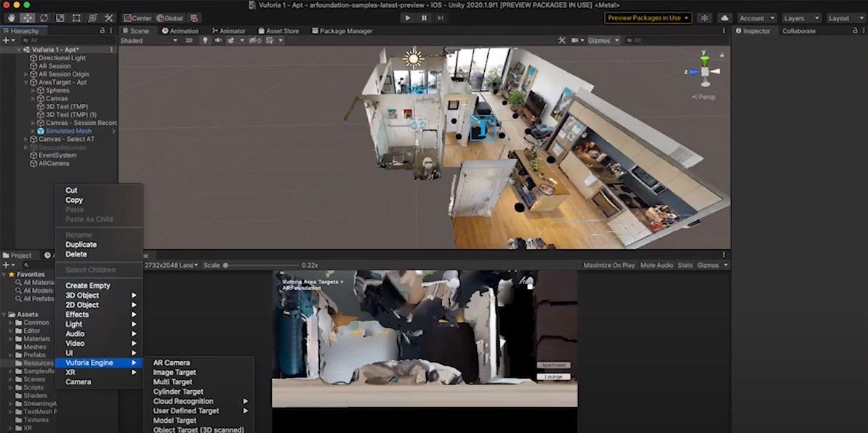Select the Move tool
Image resolution: width=868 pixels, height=433 pixels.
click(x=27, y=18)
